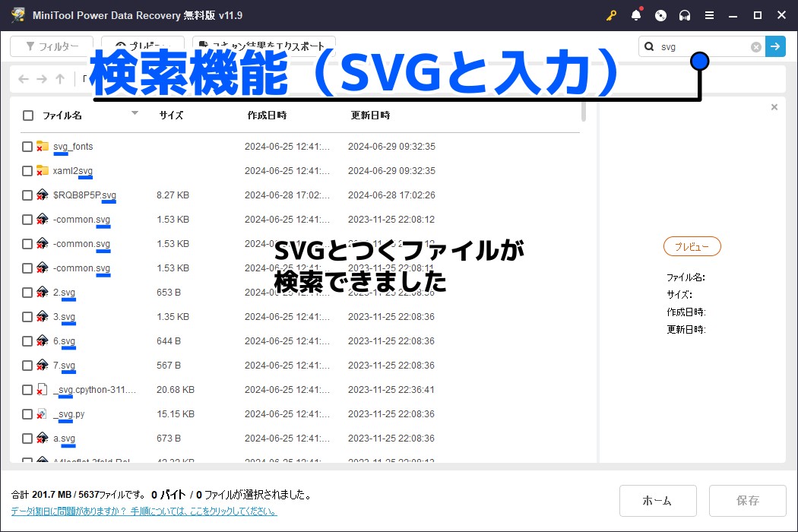Clear the search box with the X icon

(756, 46)
